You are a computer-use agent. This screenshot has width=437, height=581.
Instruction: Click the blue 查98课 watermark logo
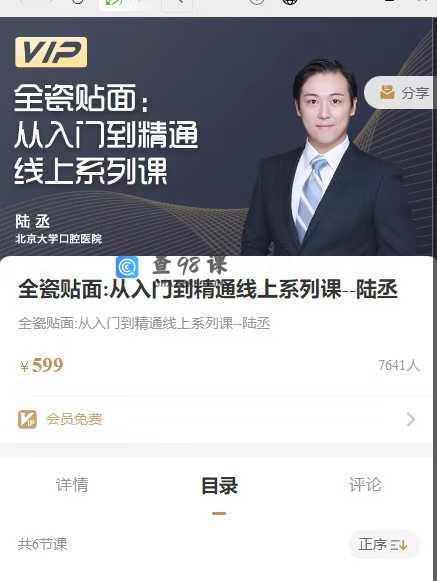click(127, 267)
